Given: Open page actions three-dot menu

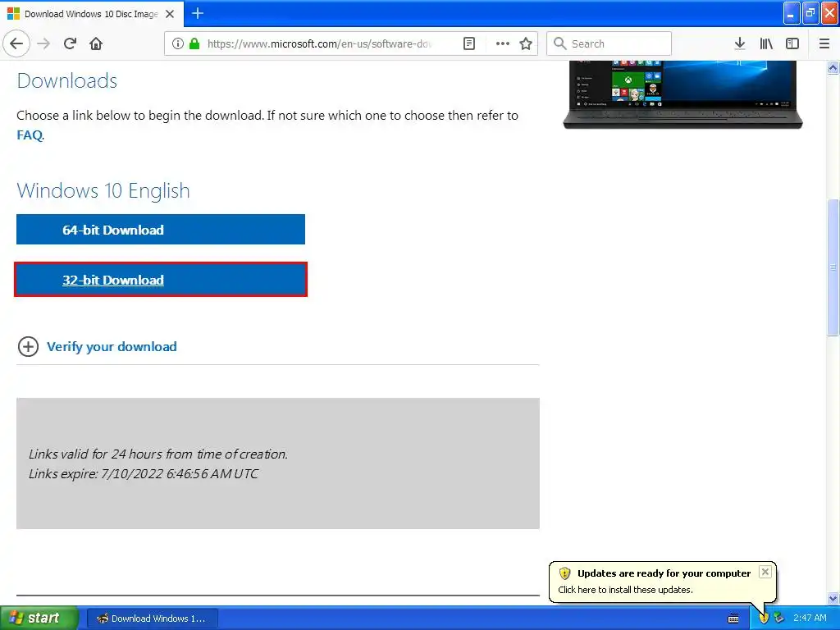Looking at the screenshot, I should tap(503, 43).
